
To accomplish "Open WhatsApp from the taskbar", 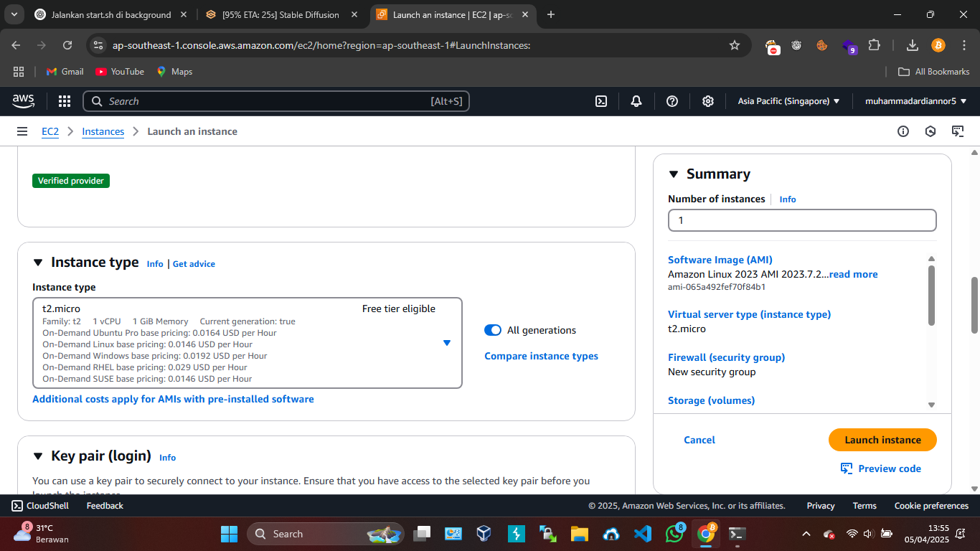I will [x=674, y=534].
